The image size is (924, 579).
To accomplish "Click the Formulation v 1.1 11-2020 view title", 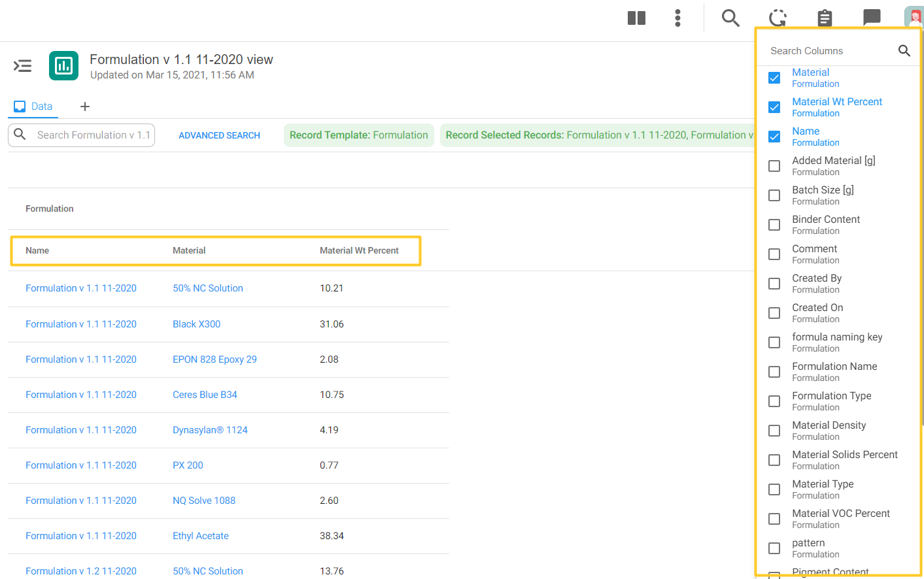I will click(x=181, y=59).
